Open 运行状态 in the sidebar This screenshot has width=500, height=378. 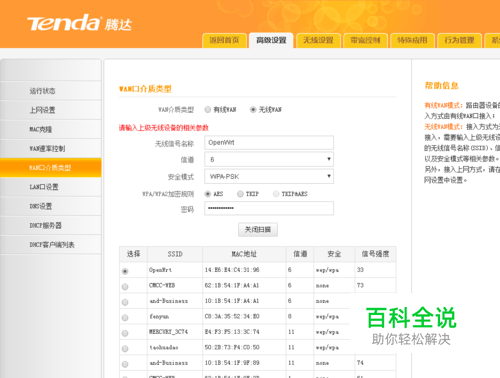coord(51,91)
